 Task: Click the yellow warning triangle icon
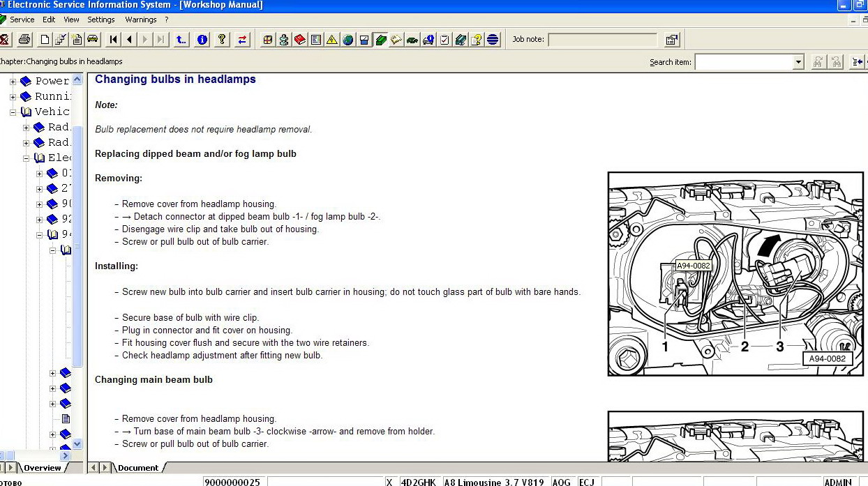(332, 40)
